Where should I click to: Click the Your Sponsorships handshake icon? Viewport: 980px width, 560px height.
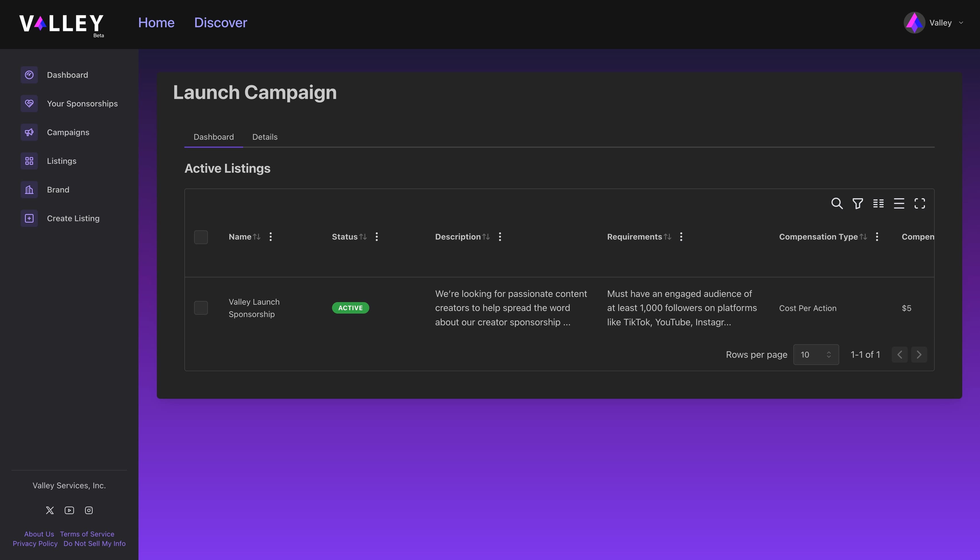click(29, 104)
